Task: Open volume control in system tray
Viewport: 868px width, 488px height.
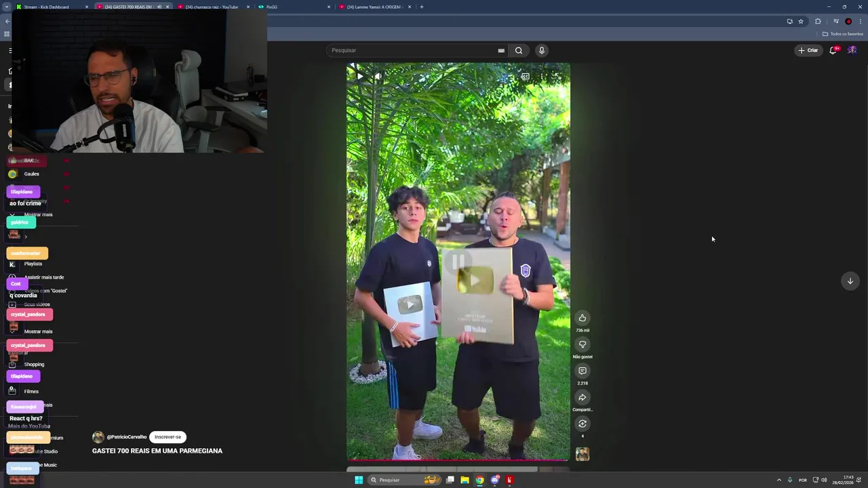Action: [x=824, y=480]
